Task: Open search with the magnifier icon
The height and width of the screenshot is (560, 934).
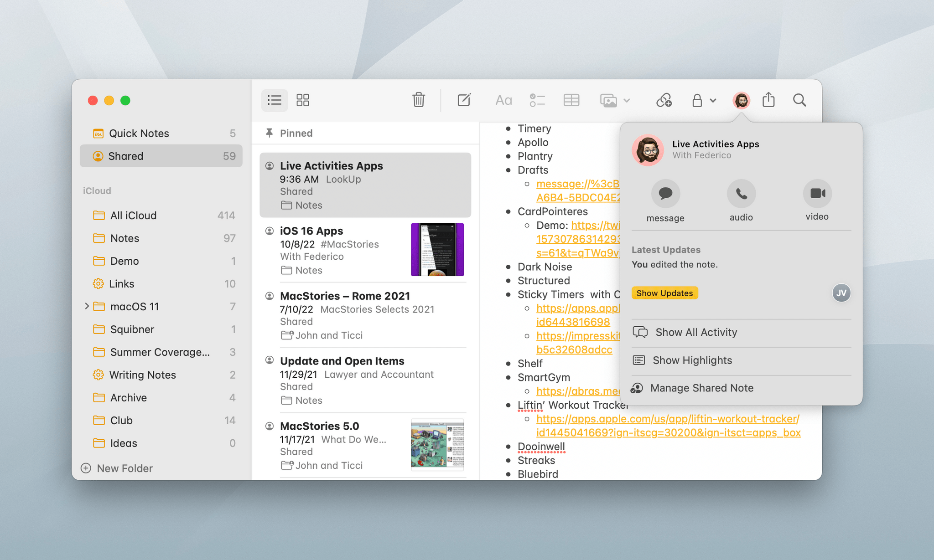Action: point(799,100)
